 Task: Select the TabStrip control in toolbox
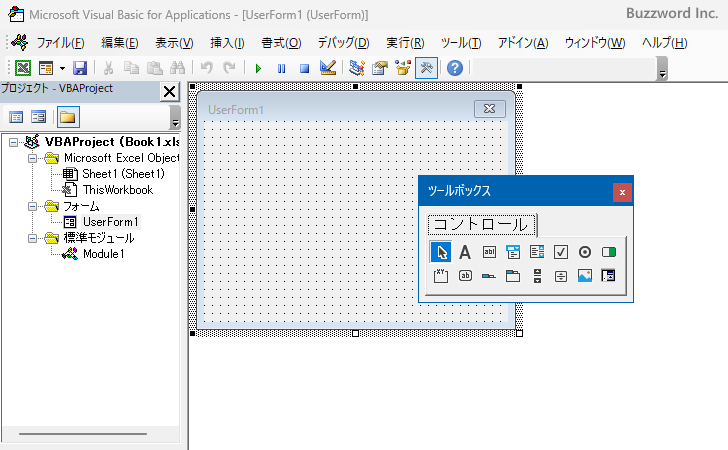489,276
